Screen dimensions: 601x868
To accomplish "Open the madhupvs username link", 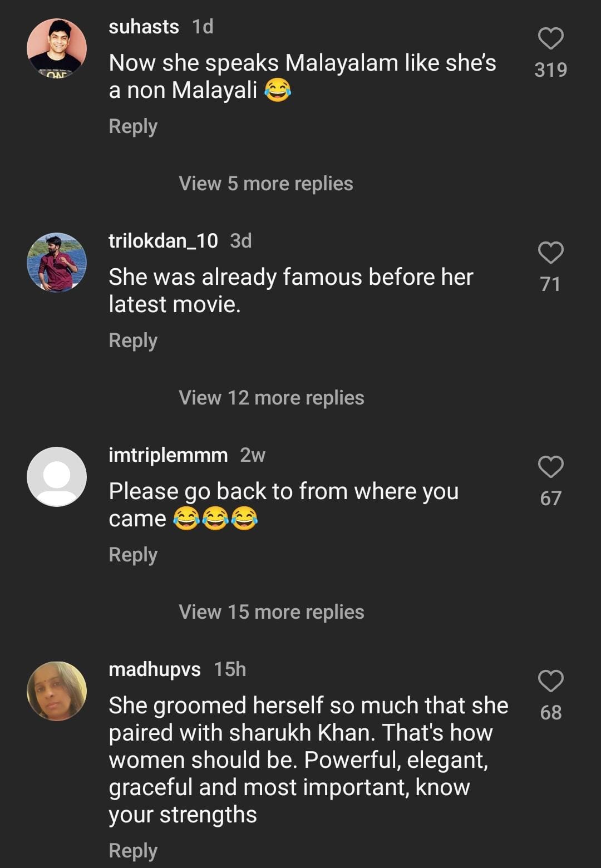I will (x=154, y=669).
